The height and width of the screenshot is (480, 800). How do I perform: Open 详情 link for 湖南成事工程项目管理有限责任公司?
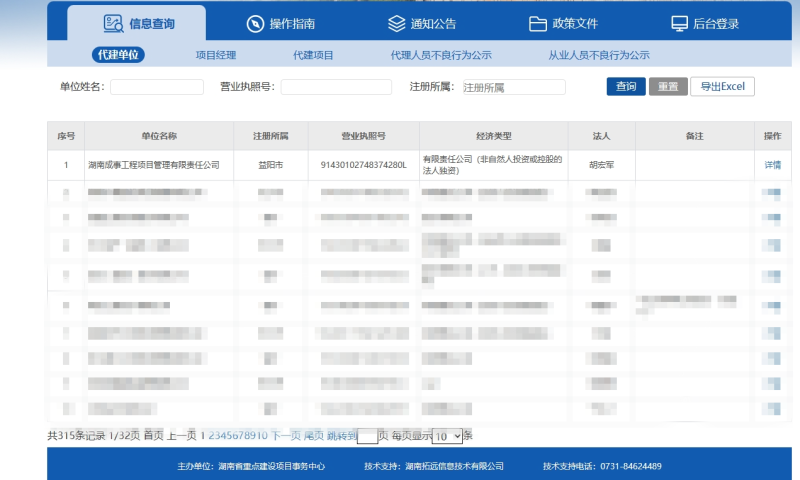(772, 165)
